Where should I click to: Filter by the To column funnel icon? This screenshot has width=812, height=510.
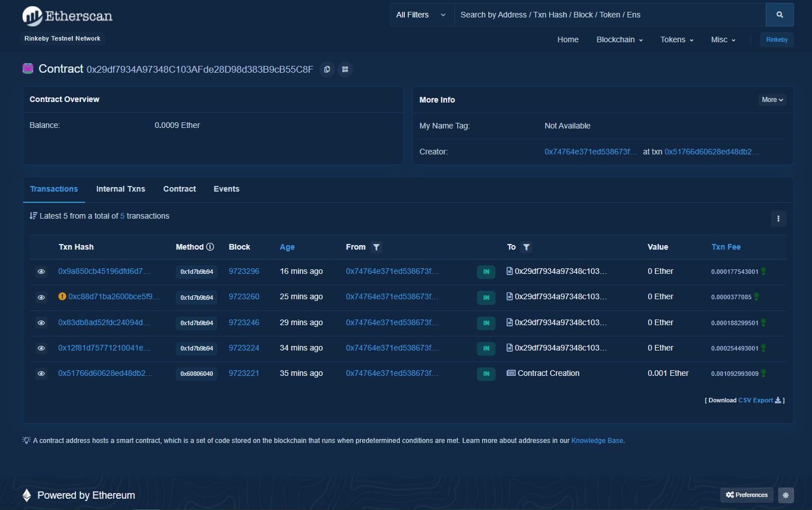click(x=527, y=247)
